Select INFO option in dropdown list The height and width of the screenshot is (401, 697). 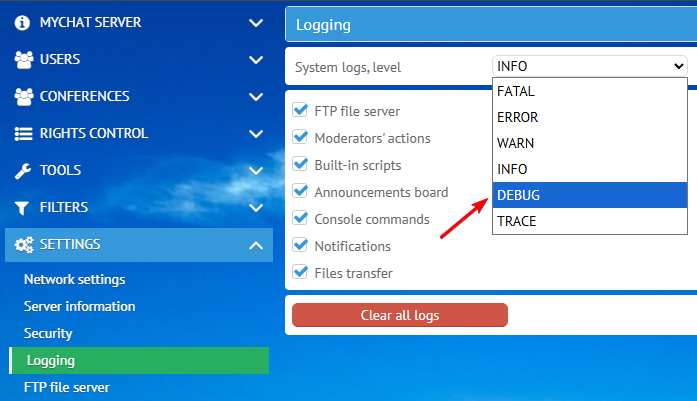[x=589, y=169]
